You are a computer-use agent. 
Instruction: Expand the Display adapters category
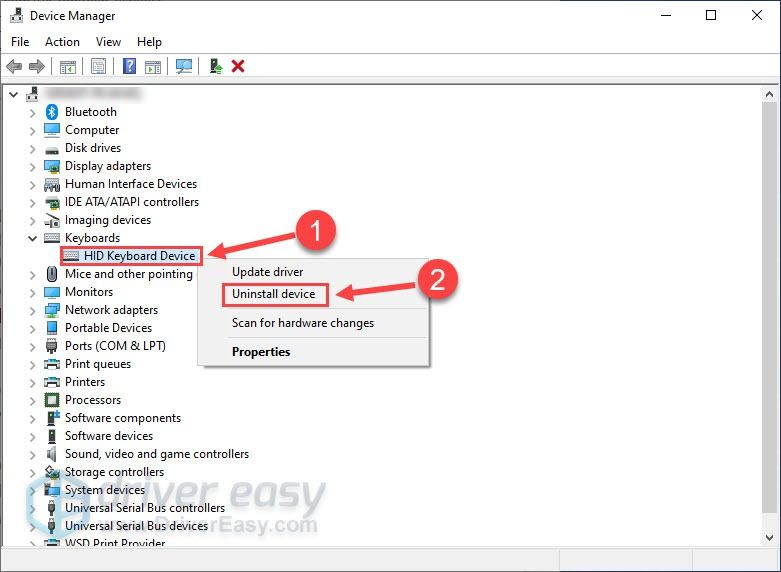pyautogui.click(x=32, y=167)
